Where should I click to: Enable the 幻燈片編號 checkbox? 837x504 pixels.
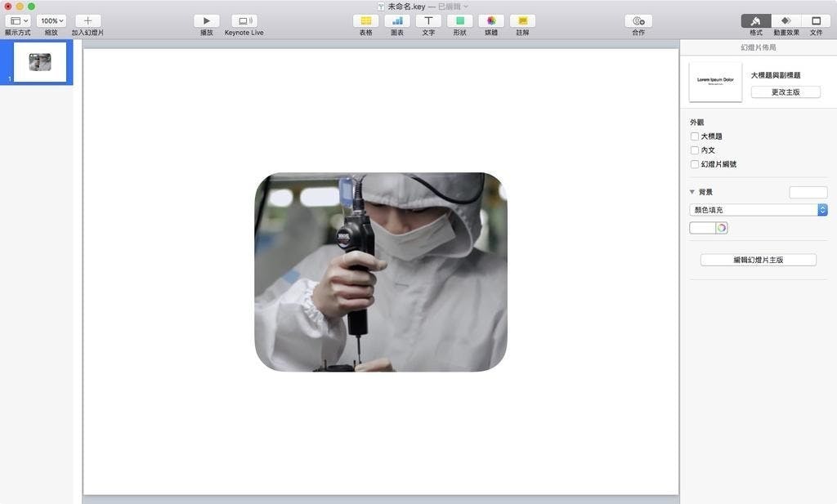pos(695,164)
